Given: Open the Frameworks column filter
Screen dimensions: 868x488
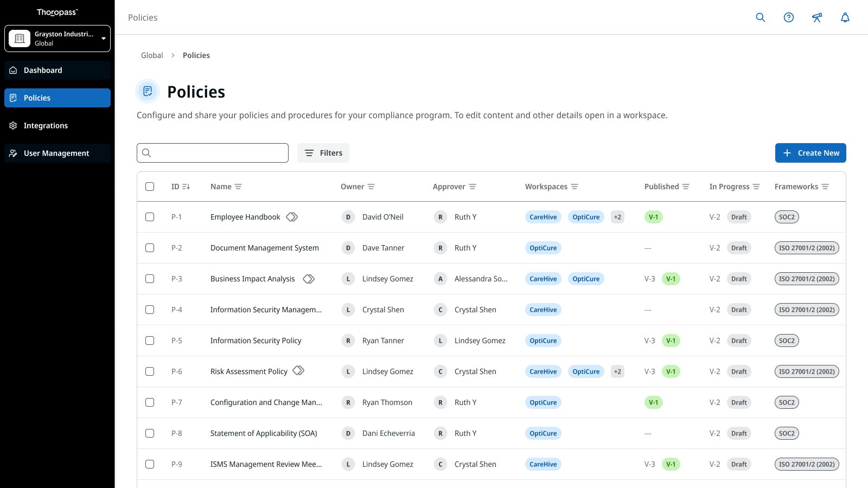Looking at the screenshot, I should point(825,187).
